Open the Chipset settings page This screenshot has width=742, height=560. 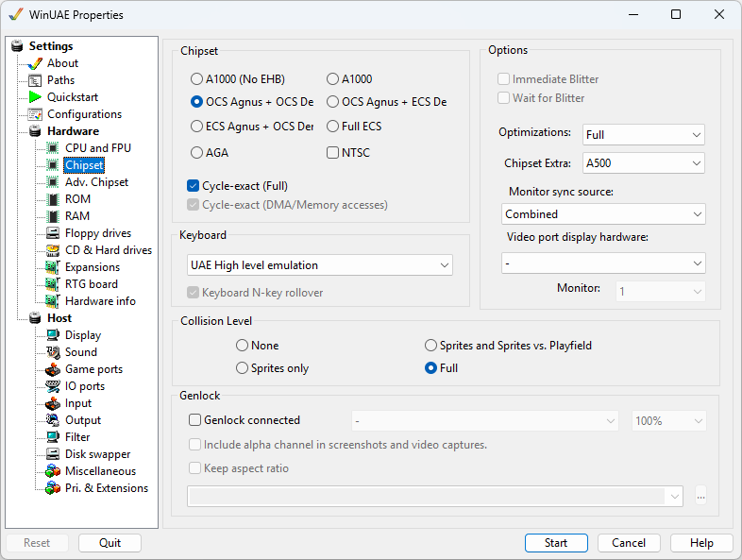click(x=84, y=165)
